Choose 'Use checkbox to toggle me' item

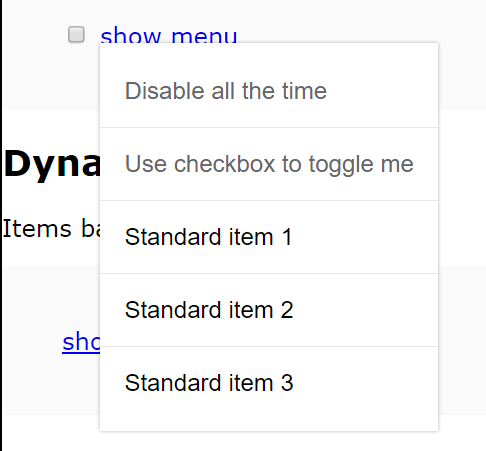[x=269, y=164]
